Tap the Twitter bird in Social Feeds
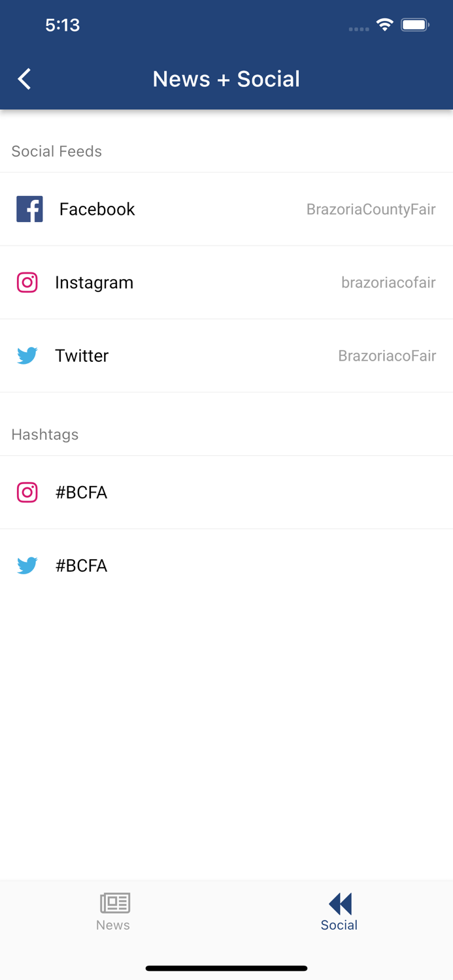The width and height of the screenshot is (453, 980). tap(27, 355)
